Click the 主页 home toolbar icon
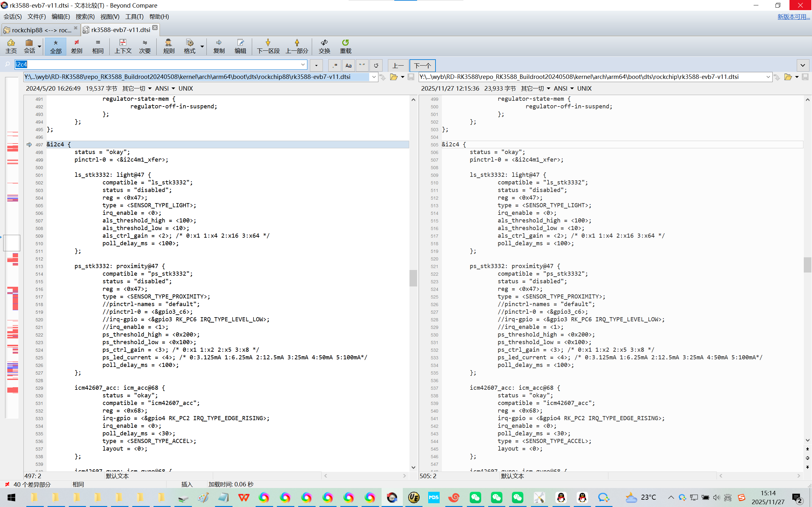This screenshot has height=507, width=812. coord(11,46)
